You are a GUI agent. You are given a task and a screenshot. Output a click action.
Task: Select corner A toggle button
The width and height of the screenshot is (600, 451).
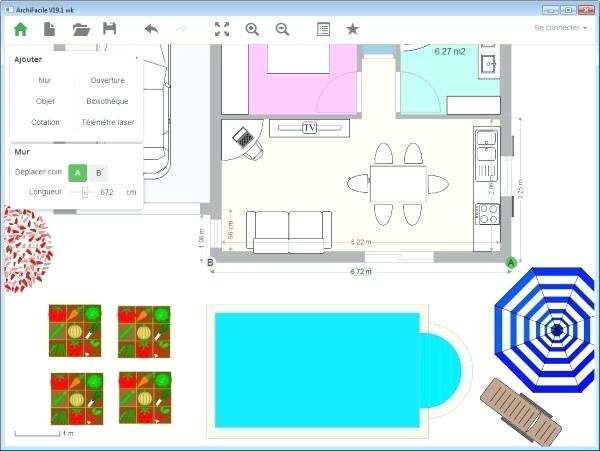tap(77, 173)
